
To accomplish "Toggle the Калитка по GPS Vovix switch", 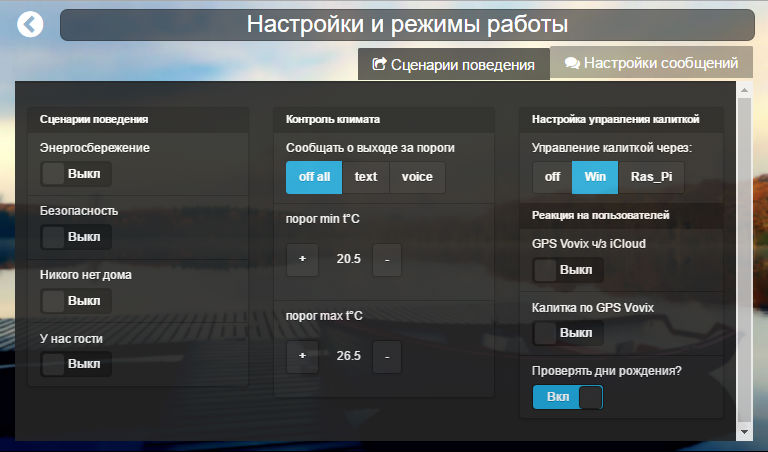I will pyautogui.click(x=568, y=333).
